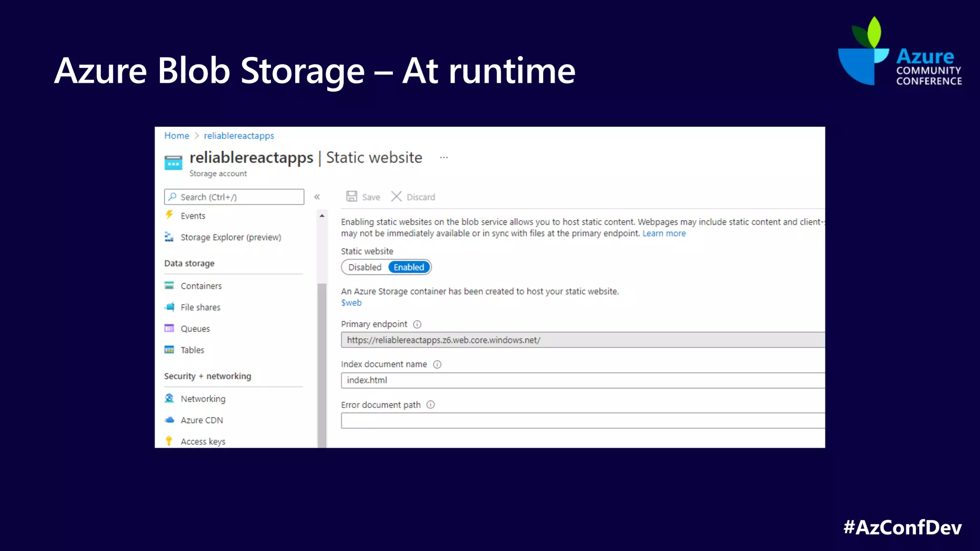Open Access keys menu item
Screen dimensions: 980x551
pos(203,442)
